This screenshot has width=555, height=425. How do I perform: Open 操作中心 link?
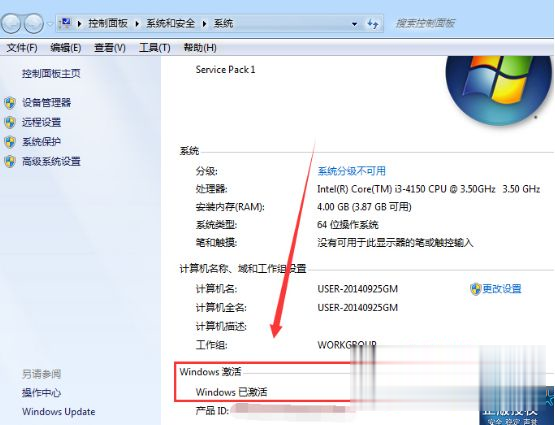tap(41, 392)
